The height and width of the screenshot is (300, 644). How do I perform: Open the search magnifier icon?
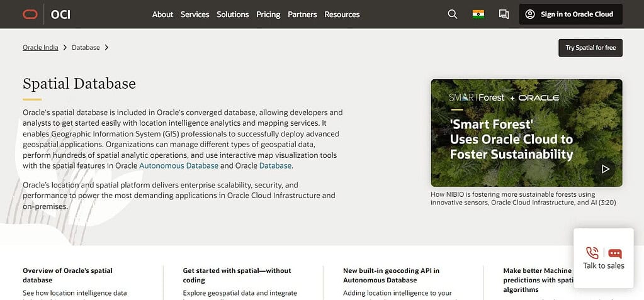(452, 14)
